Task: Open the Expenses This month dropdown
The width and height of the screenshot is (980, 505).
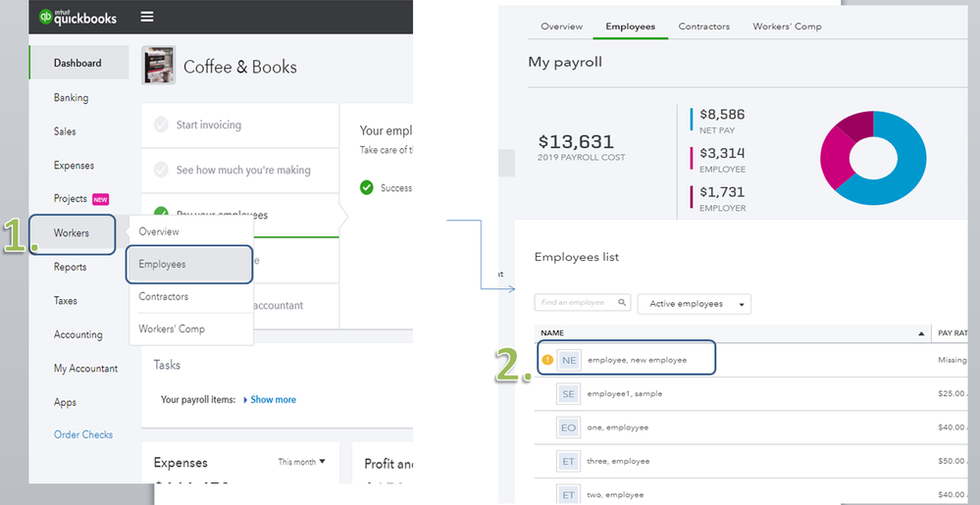Action: pos(301,461)
